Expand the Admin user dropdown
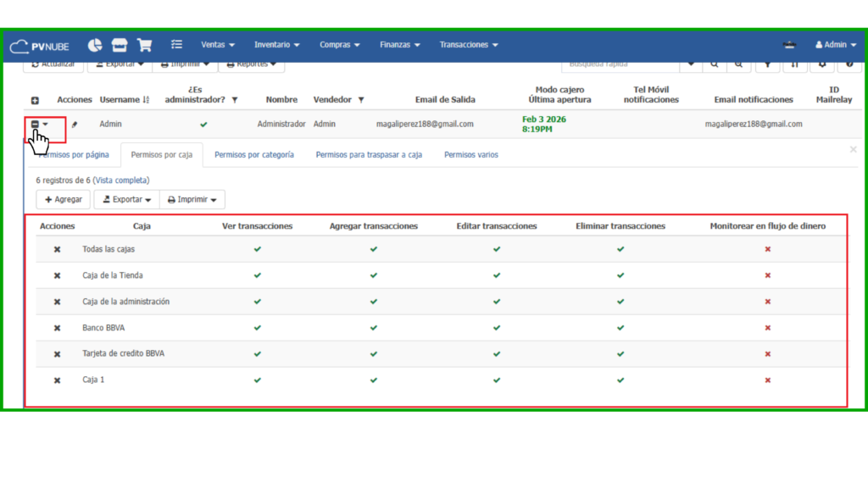 835,45
